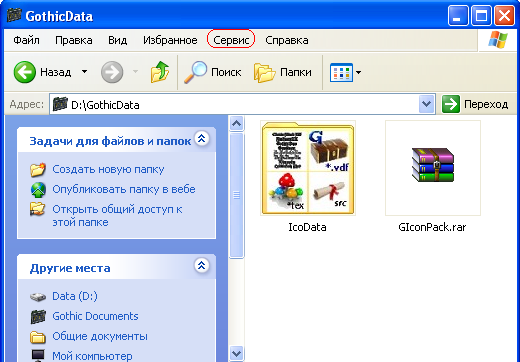Open the Вид menu

tap(117, 40)
